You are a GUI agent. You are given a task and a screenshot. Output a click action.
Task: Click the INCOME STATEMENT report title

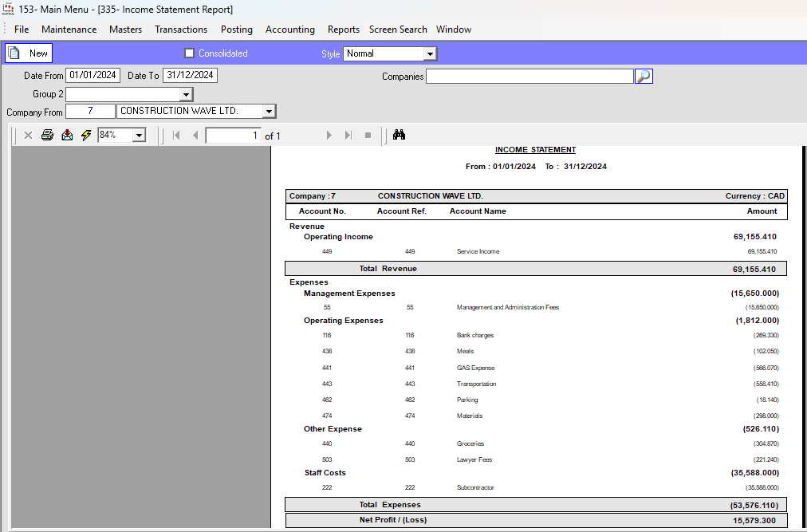point(535,150)
